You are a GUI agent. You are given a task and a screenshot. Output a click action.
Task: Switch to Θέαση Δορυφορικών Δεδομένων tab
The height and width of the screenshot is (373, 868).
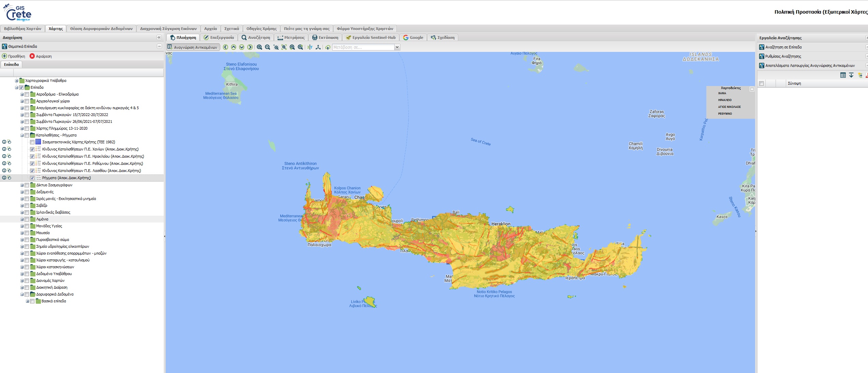point(101,29)
